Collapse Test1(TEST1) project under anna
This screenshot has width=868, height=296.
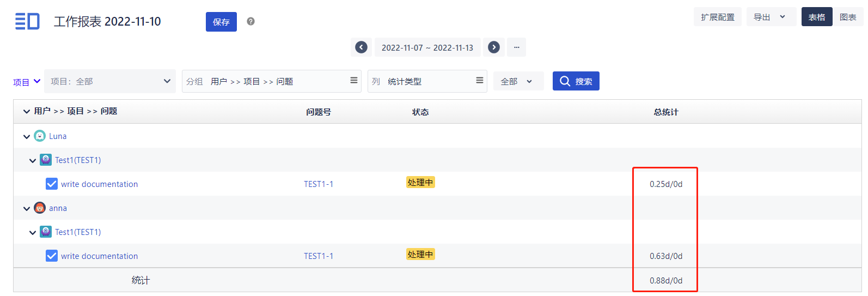[33, 232]
